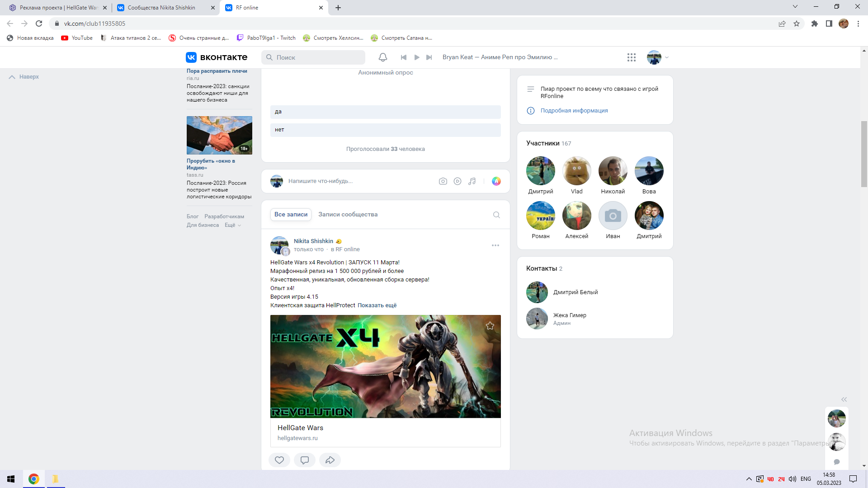
Task: Open the 'Участники' members list
Action: click(548, 143)
